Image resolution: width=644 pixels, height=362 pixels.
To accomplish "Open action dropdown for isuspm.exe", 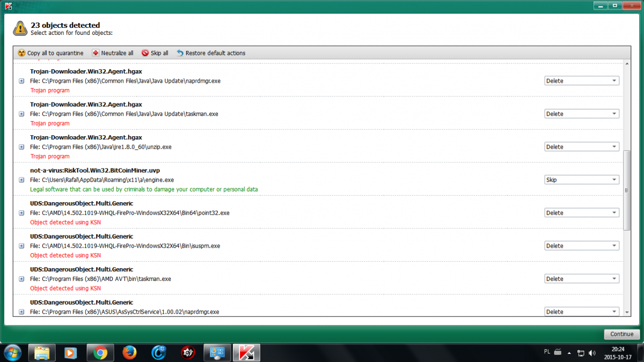I will (582, 246).
